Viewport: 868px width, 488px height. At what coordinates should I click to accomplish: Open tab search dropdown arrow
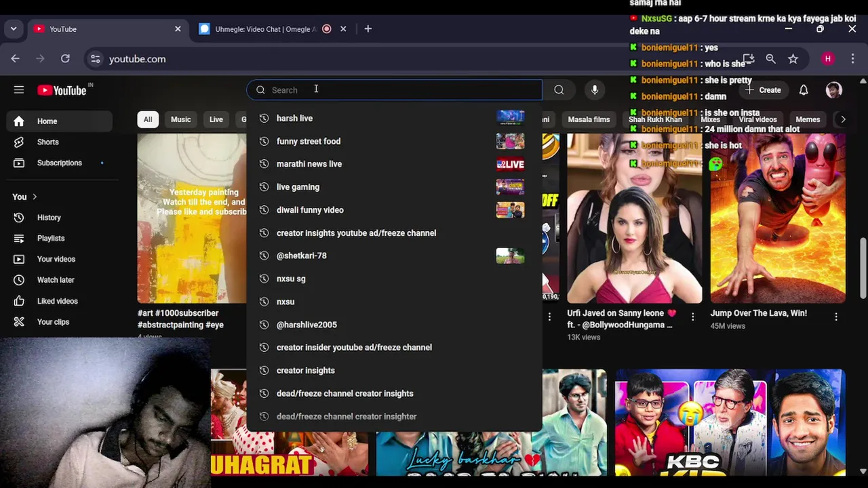click(14, 29)
